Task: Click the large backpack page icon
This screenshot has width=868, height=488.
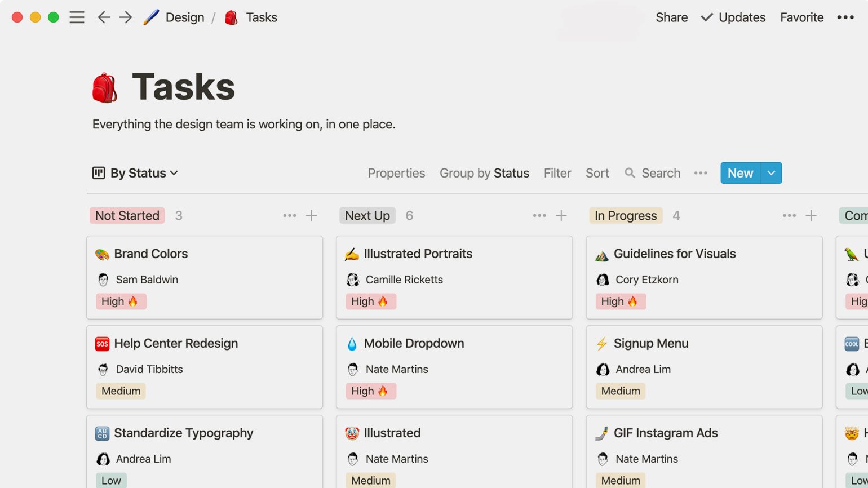Action: [x=105, y=88]
